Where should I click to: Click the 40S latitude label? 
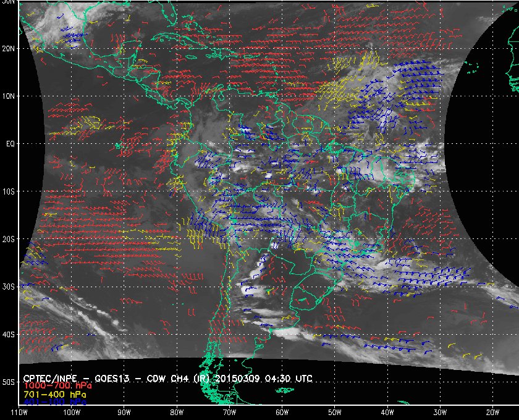coord(8,335)
